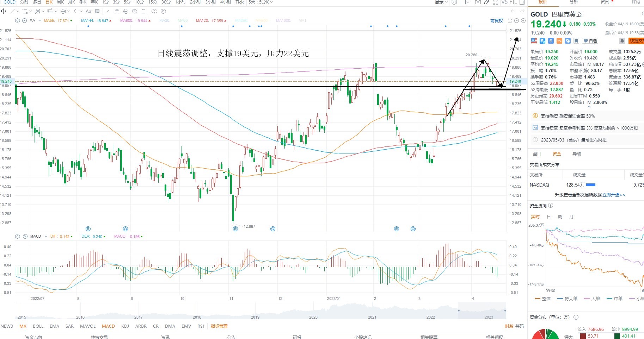This screenshot has height=339, width=644.
Task: Open the 显示 display dropdown
Action: [x=441, y=2]
